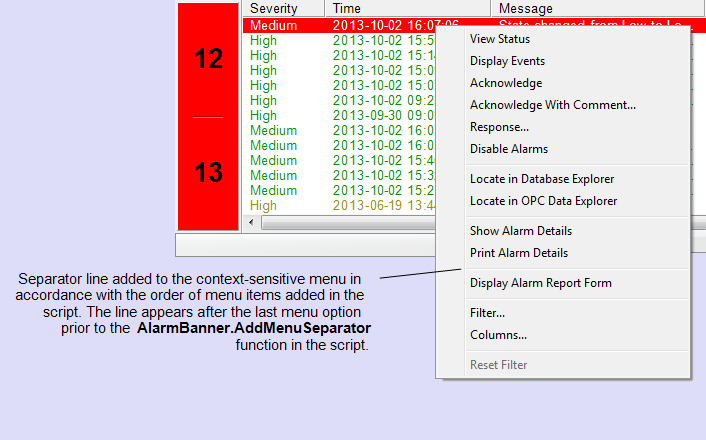Select the Response... menu item
The width and height of the screenshot is (706, 440).
[499, 127]
